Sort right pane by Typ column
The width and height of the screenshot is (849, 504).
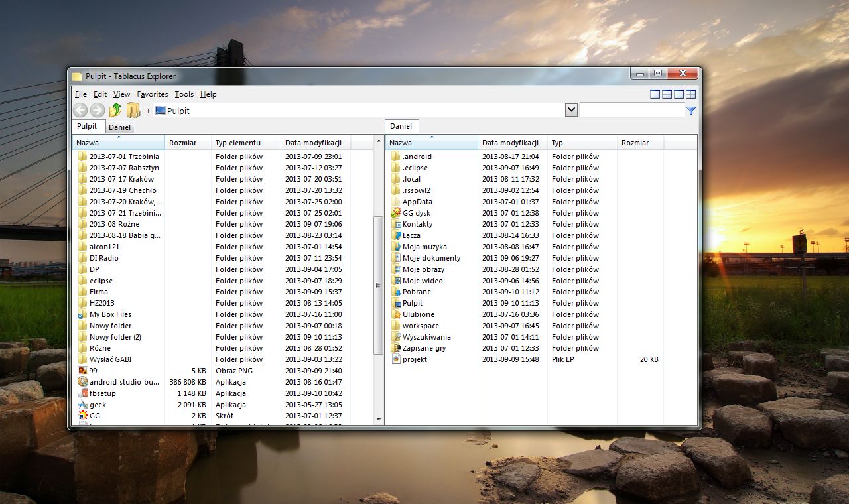pos(582,143)
